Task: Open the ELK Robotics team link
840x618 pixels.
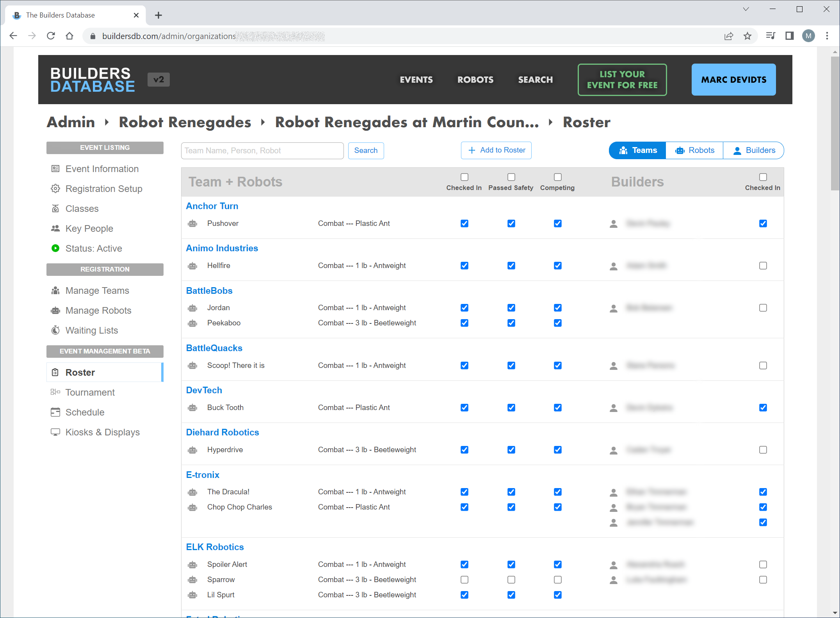Action: (215, 547)
